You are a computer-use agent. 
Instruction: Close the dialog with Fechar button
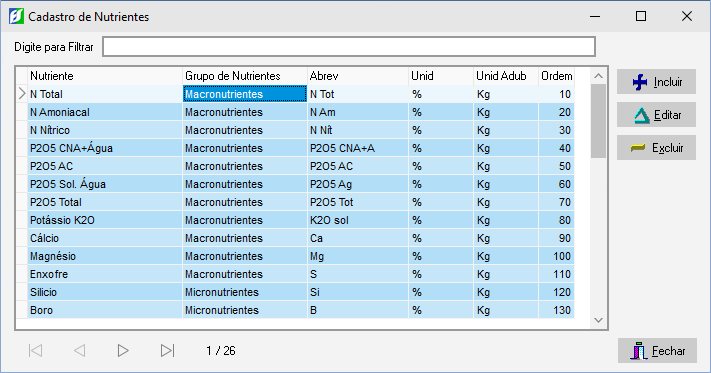(x=657, y=351)
